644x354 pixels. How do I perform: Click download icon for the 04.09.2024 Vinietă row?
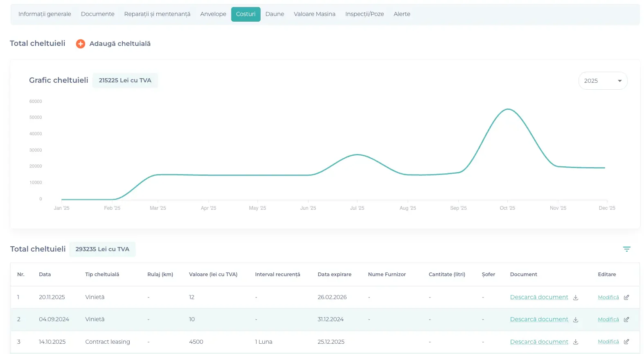[x=576, y=320]
